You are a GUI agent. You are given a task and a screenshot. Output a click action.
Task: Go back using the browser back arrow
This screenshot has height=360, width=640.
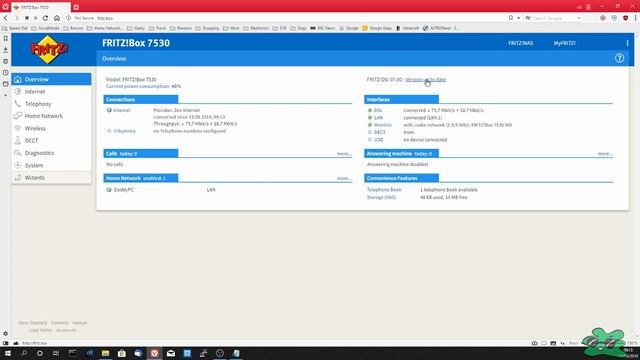(6, 18)
